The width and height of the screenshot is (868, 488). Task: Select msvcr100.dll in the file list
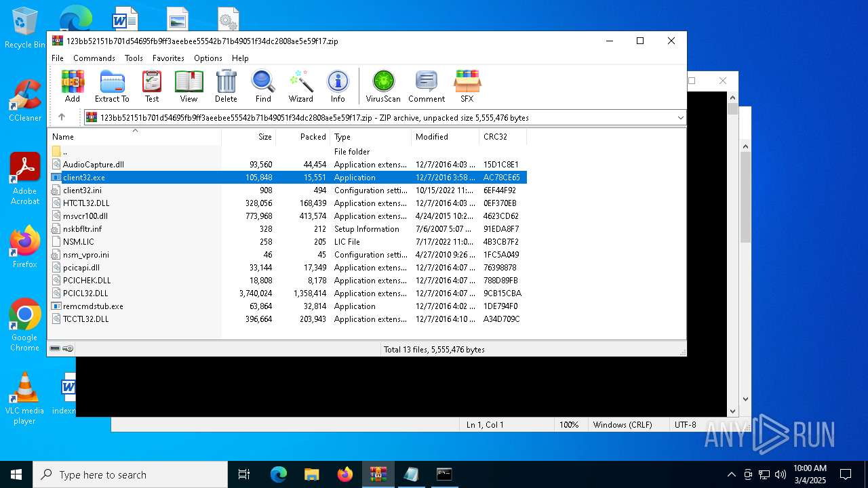[x=288, y=216]
